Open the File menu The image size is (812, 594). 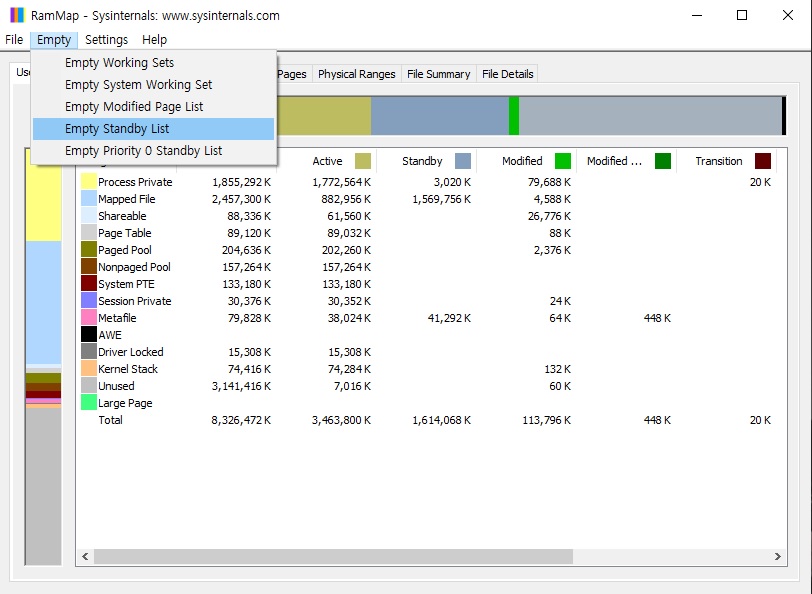click(x=14, y=40)
